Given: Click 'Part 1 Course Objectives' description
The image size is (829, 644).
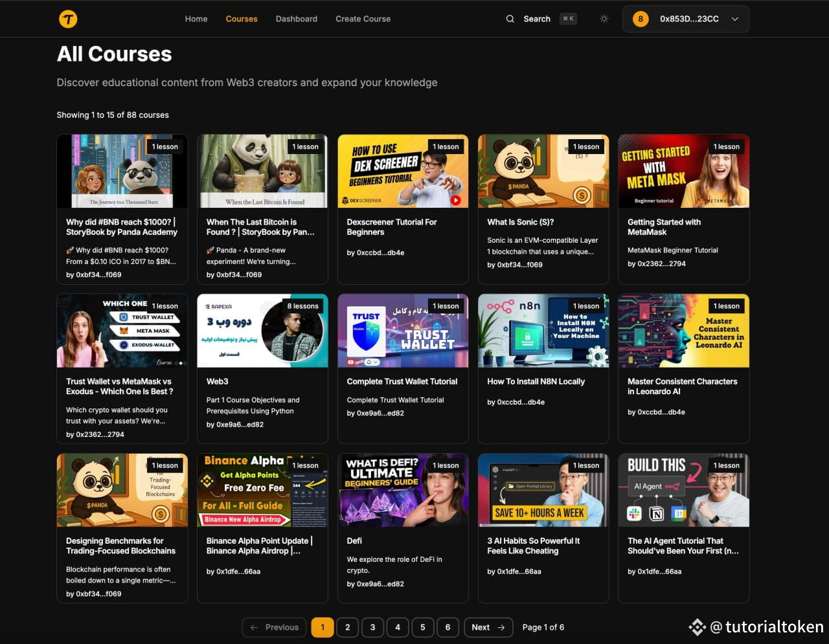Looking at the screenshot, I should (253, 405).
